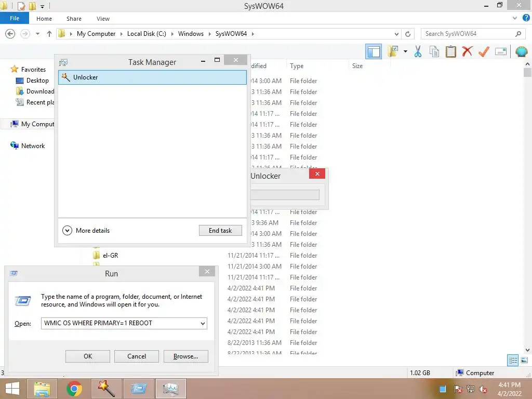Click the search magnifier icon
This screenshot has height=399, width=532.
518,34
